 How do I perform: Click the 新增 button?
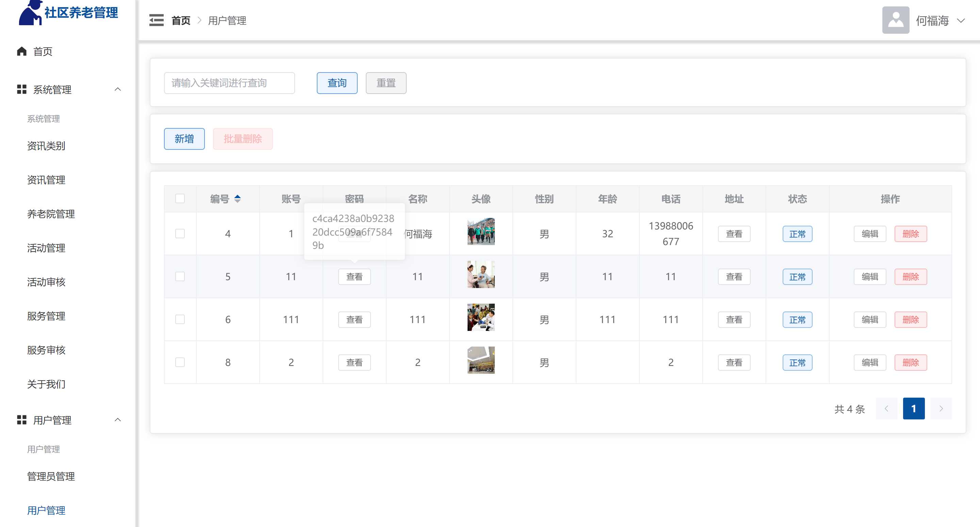point(184,139)
